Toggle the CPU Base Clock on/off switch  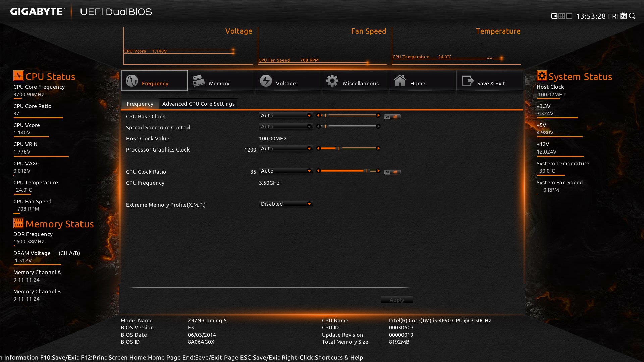coord(392,117)
